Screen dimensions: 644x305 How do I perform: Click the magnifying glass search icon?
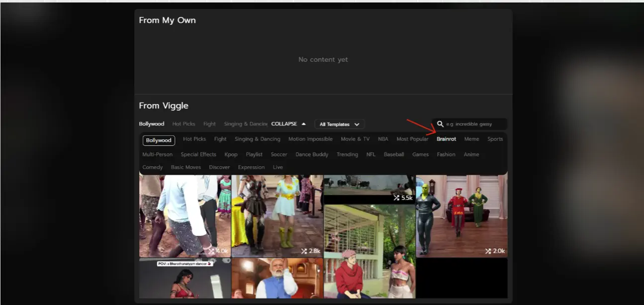(440, 124)
